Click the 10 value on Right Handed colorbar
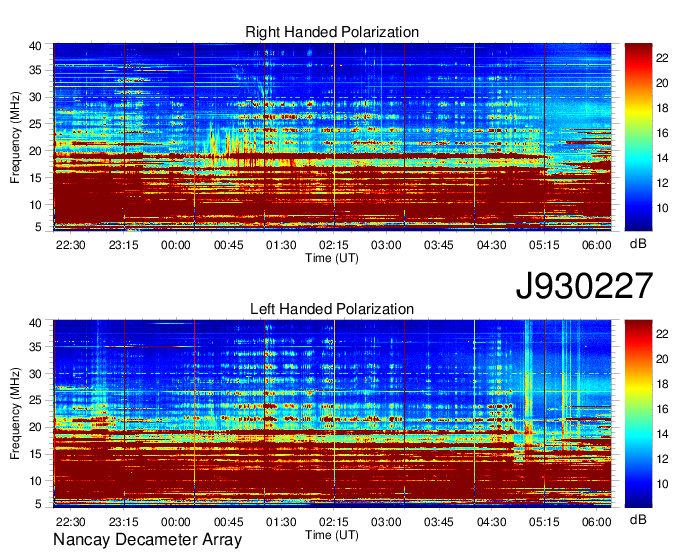The image size is (680, 552). [x=662, y=208]
